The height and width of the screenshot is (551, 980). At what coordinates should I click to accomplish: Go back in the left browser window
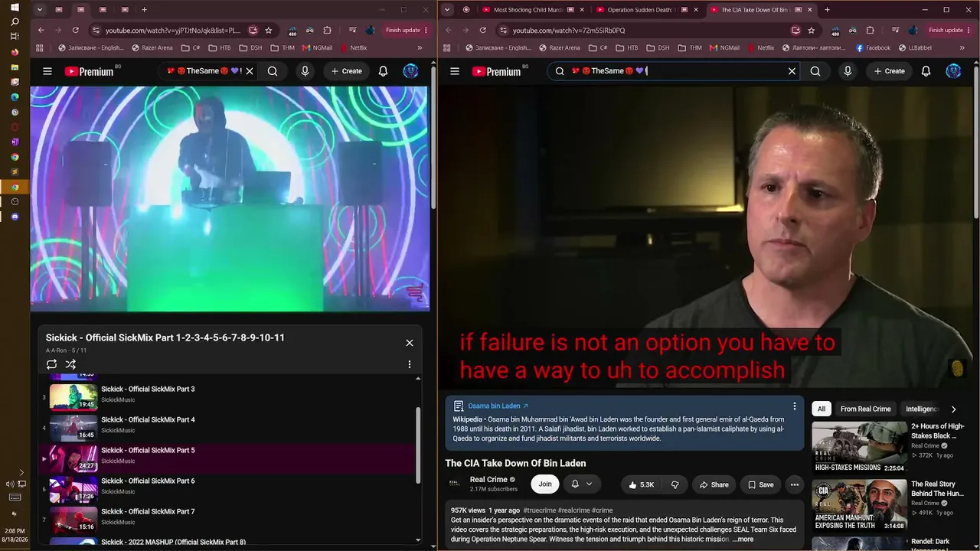pyautogui.click(x=41, y=31)
